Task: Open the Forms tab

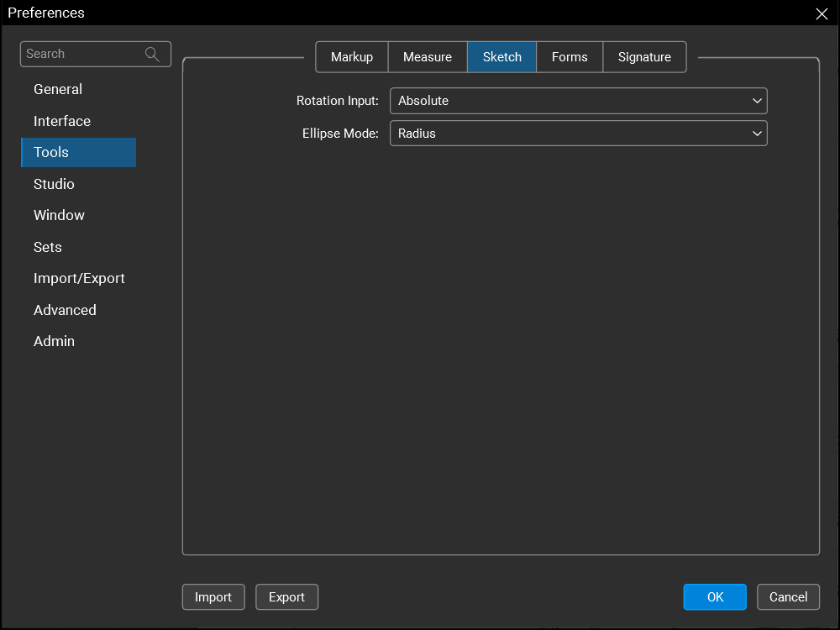Action: tap(569, 57)
